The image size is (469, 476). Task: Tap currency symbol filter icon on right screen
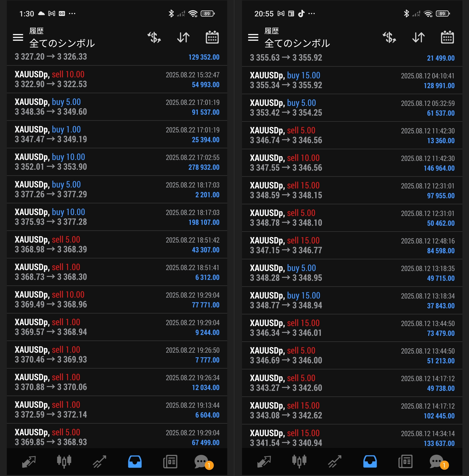tap(389, 38)
